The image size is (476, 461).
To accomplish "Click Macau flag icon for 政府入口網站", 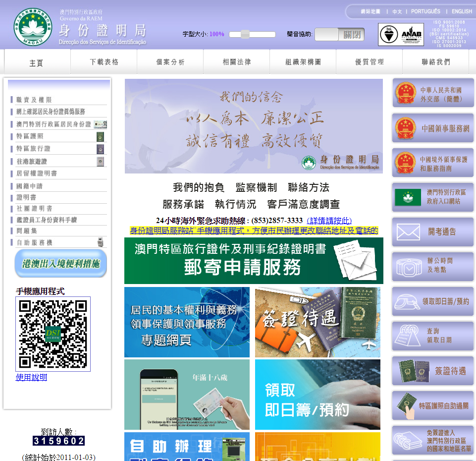I will pos(408,197).
